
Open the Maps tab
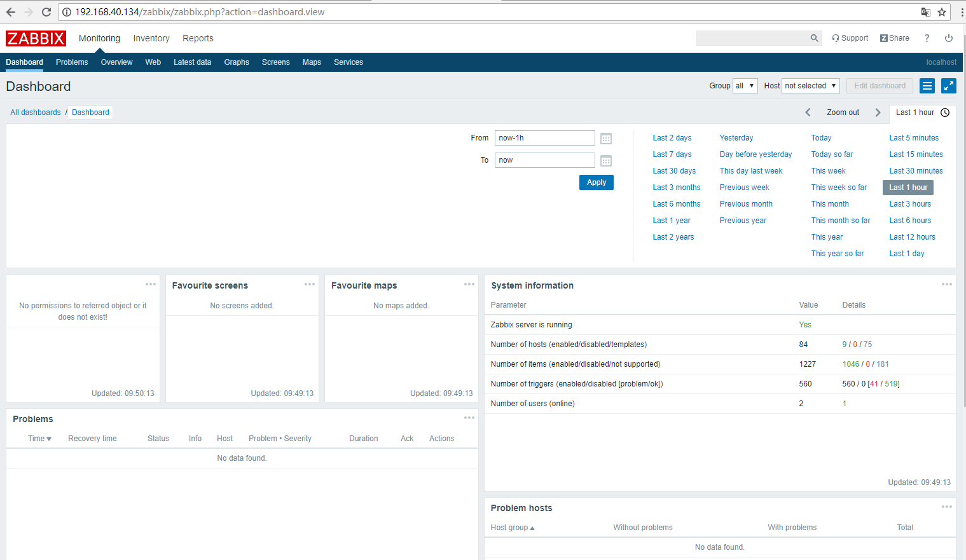click(x=312, y=62)
